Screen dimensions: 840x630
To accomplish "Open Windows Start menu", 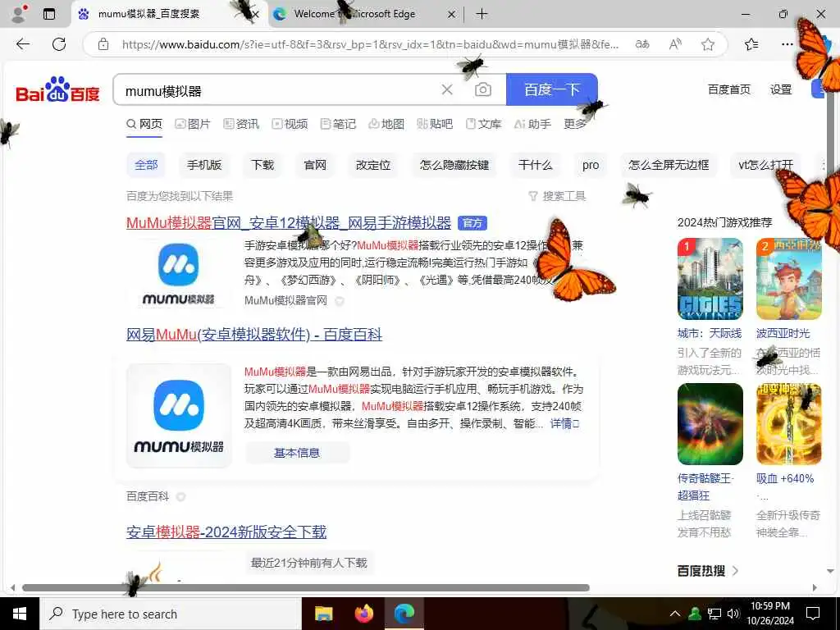I will [x=20, y=614].
